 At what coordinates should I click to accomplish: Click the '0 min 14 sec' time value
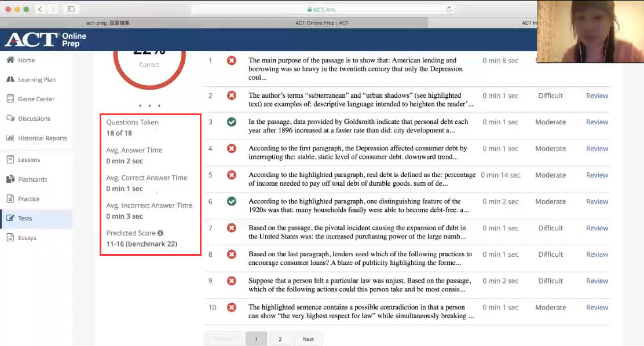click(x=500, y=175)
